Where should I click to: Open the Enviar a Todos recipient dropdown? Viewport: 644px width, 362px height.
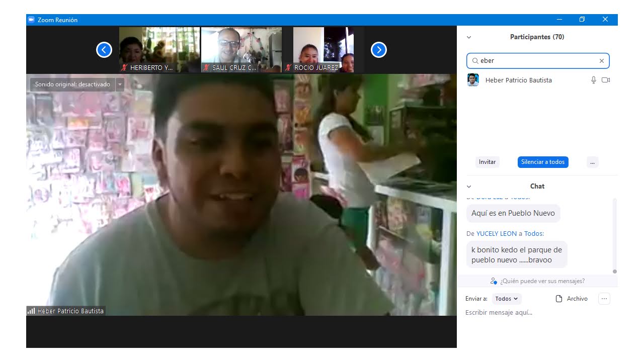(x=506, y=299)
